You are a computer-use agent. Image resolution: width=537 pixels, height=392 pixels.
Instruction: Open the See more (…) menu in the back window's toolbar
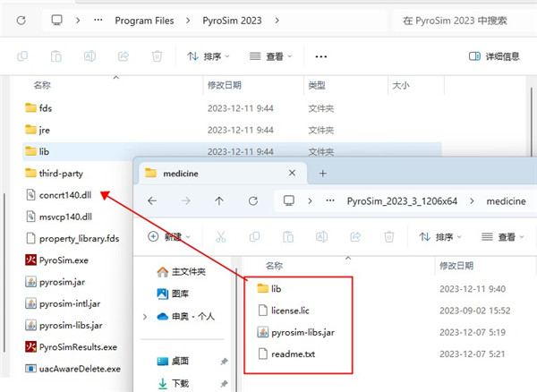(321, 56)
